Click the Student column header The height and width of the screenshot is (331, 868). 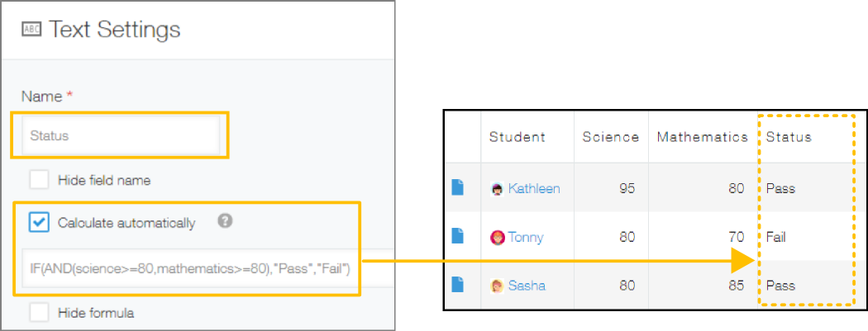pos(517,137)
